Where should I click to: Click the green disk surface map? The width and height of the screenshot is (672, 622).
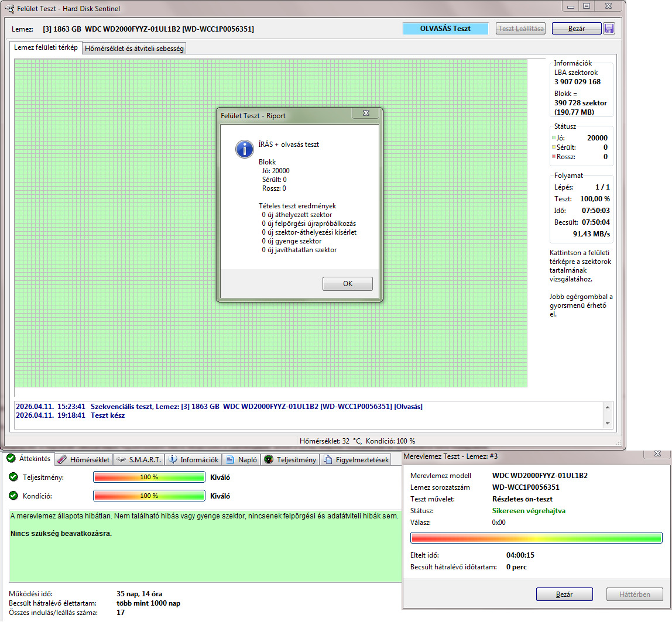coord(271,223)
